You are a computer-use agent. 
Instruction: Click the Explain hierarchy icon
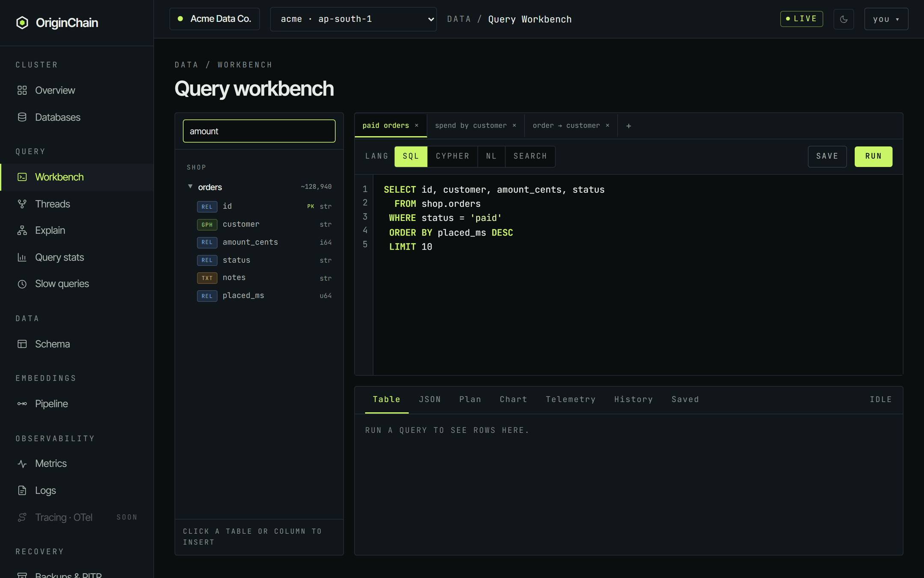22,230
